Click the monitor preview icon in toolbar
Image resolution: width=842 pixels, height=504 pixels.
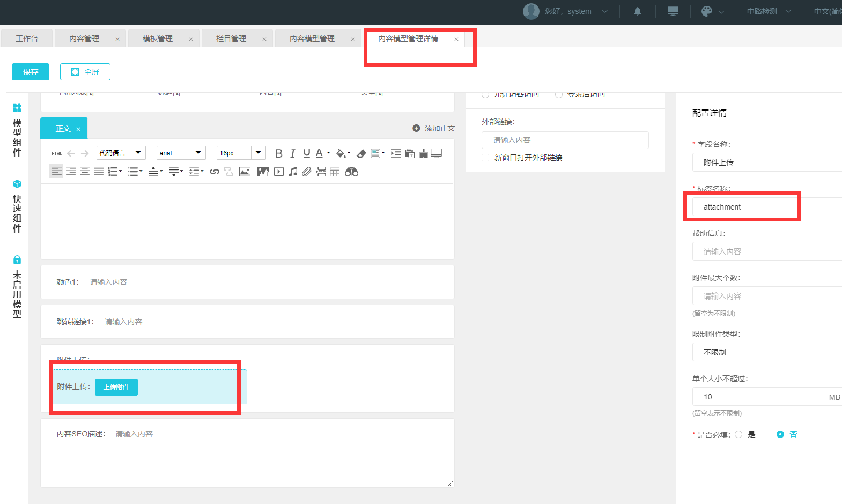click(437, 153)
